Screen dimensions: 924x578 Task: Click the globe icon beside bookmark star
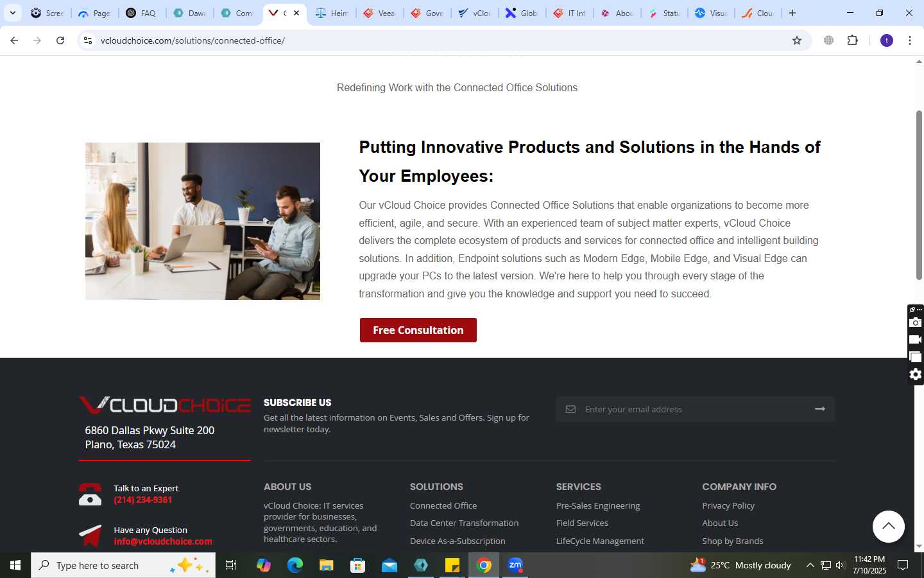click(x=829, y=40)
